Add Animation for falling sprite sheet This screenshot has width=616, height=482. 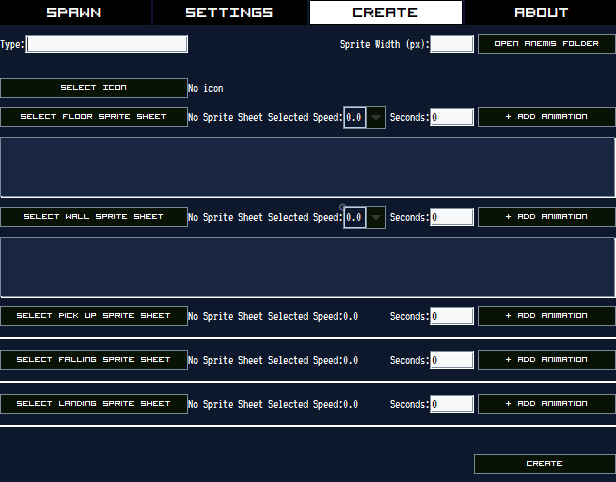click(x=546, y=360)
